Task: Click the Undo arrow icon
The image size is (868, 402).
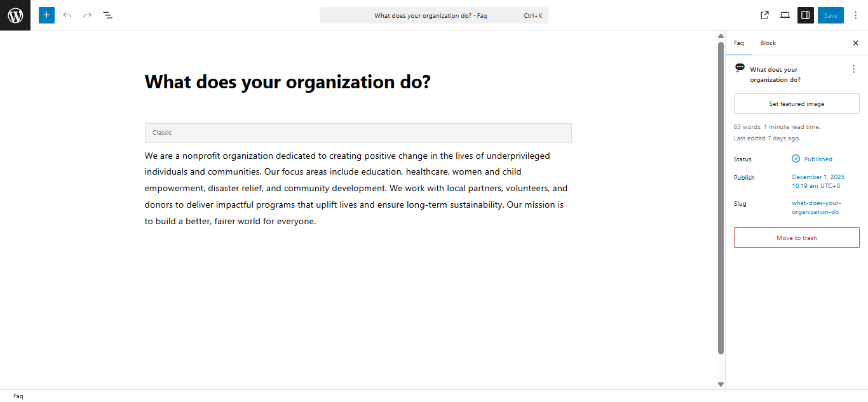Action: pyautogui.click(x=67, y=15)
